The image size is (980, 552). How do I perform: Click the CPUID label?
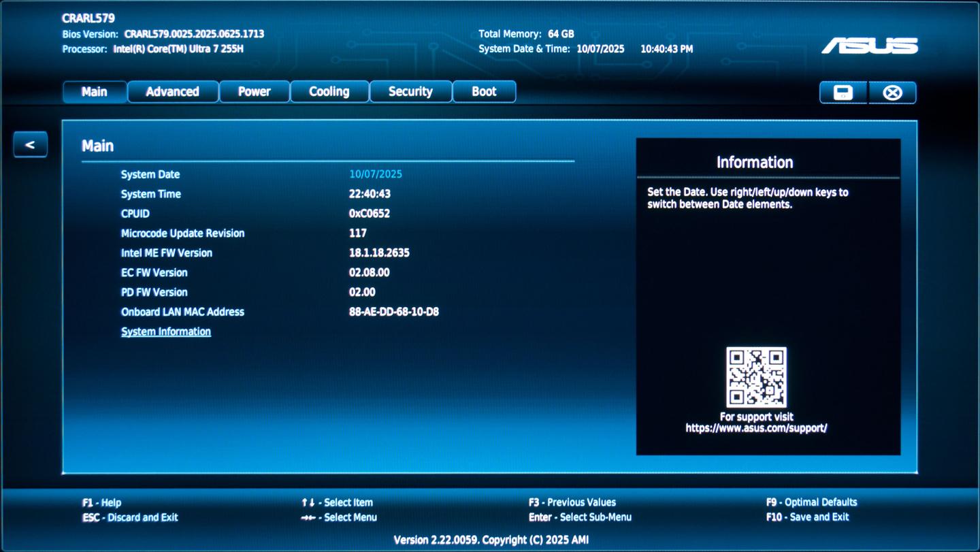point(135,214)
